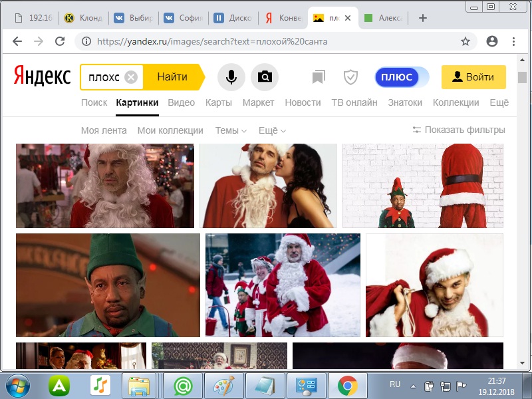Click the Яндекс logo
The width and height of the screenshot is (532, 399).
pos(43,76)
